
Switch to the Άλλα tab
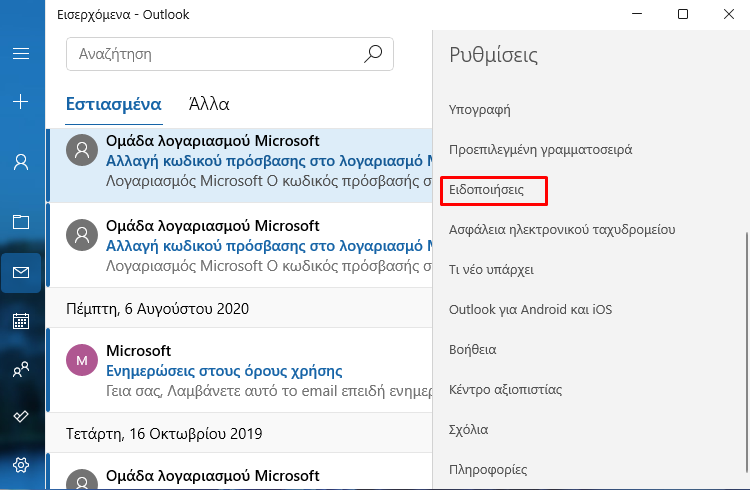209,104
